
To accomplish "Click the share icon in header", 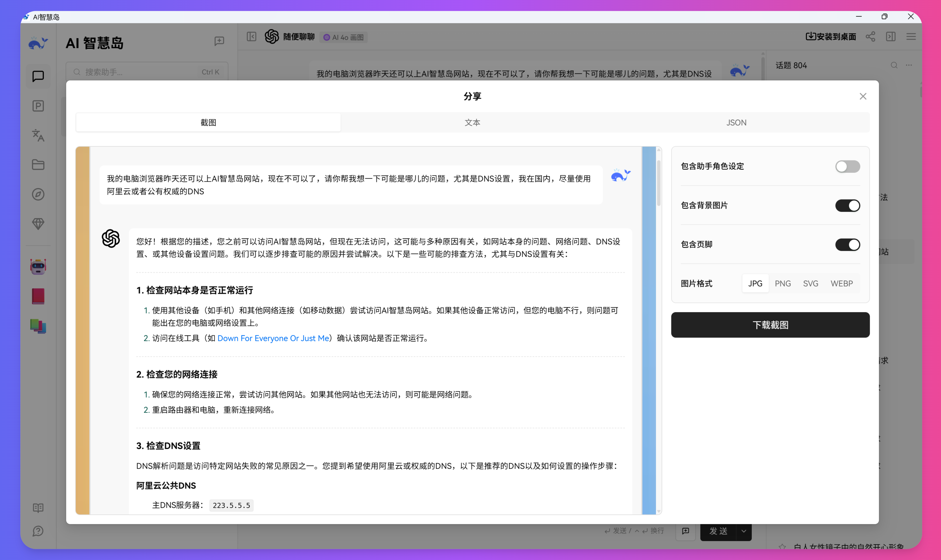I will (870, 37).
